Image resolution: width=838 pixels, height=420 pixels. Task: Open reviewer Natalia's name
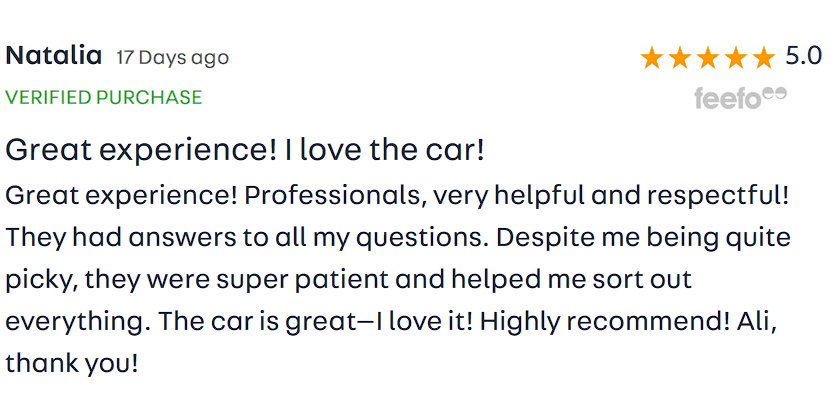[x=54, y=56]
